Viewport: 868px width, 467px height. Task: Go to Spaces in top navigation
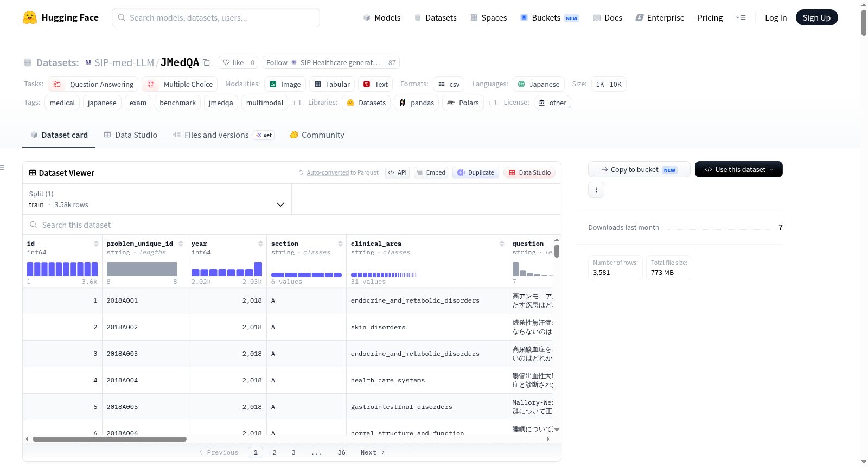(x=488, y=17)
